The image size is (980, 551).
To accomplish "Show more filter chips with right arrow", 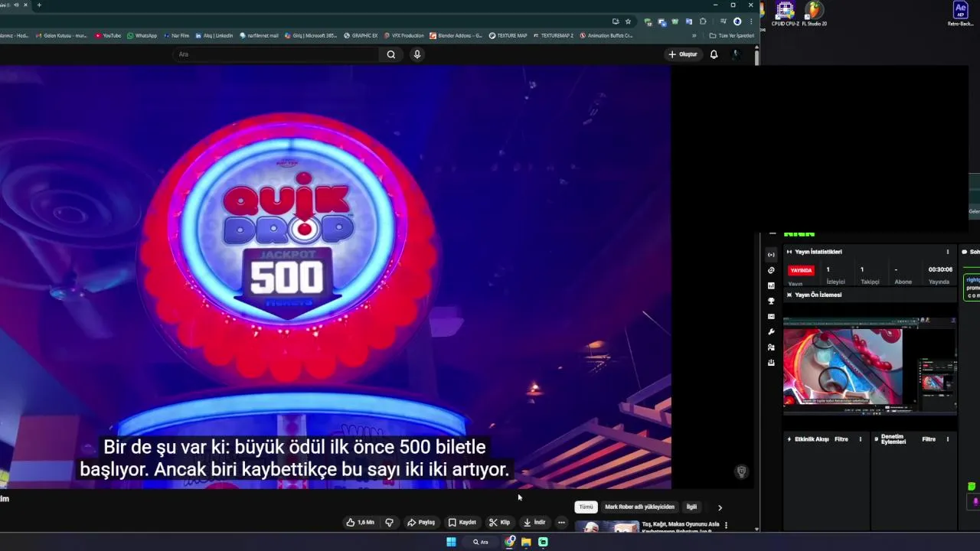I will pos(720,507).
